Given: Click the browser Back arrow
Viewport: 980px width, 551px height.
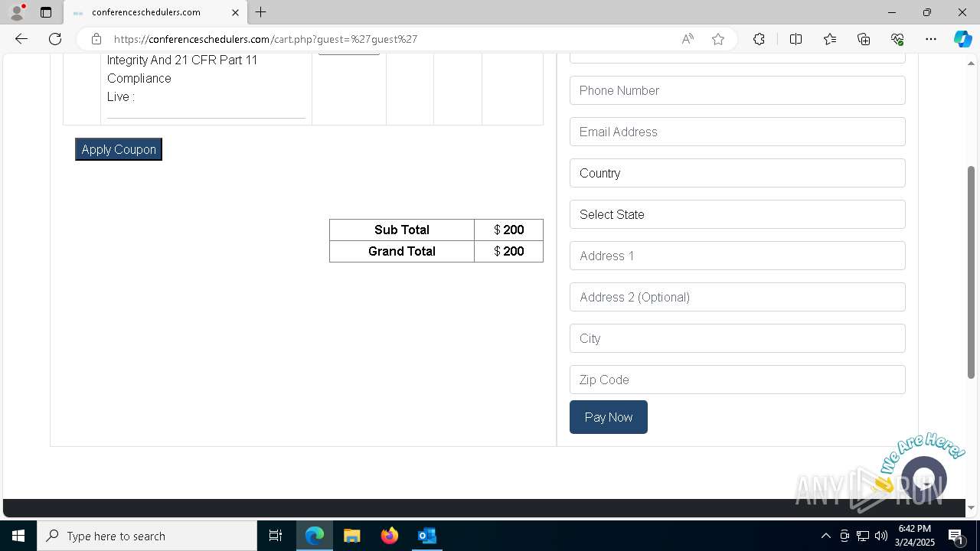Looking at the screenshot, I should (x=21, y=39).
